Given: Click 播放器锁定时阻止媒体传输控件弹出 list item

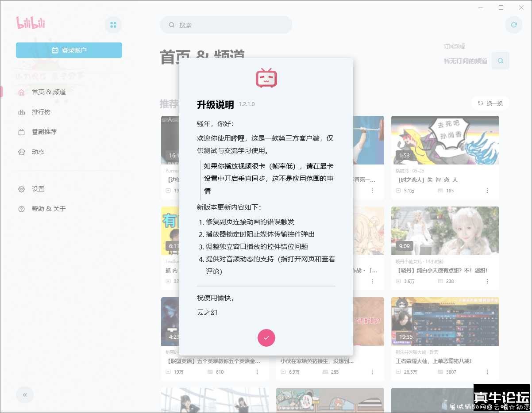Looking at the screenshot, I should (x=260, y=234).
